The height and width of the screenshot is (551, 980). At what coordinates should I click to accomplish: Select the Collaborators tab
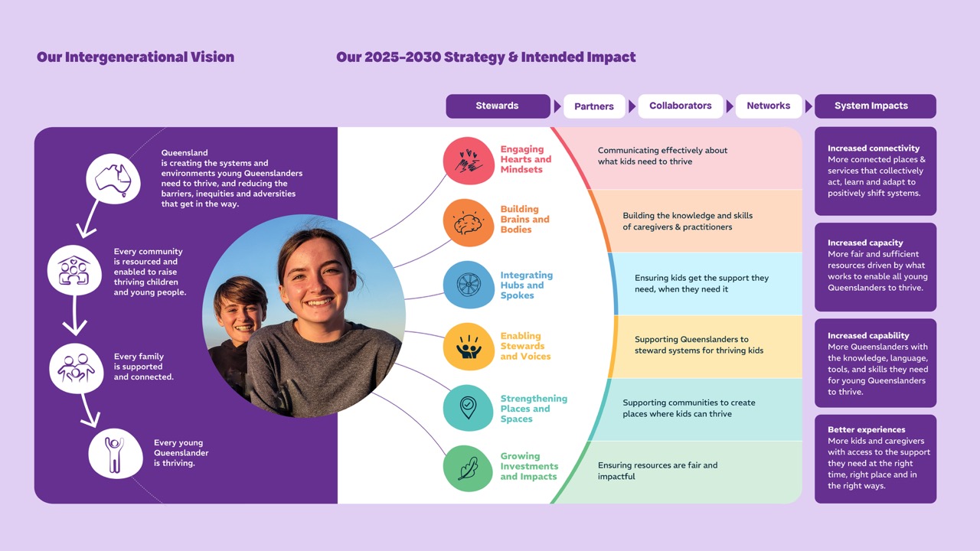(x=681, y=106)
